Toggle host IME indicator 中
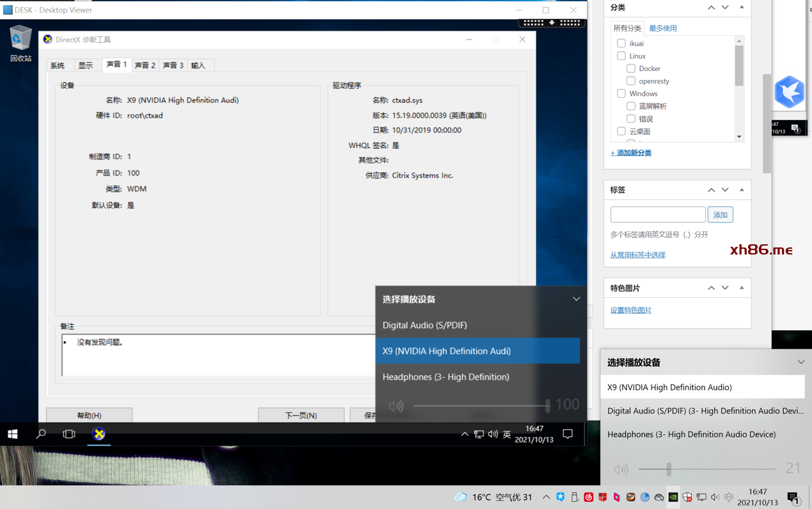Viewport: 812px width, 509px height. tap(730, 497)
